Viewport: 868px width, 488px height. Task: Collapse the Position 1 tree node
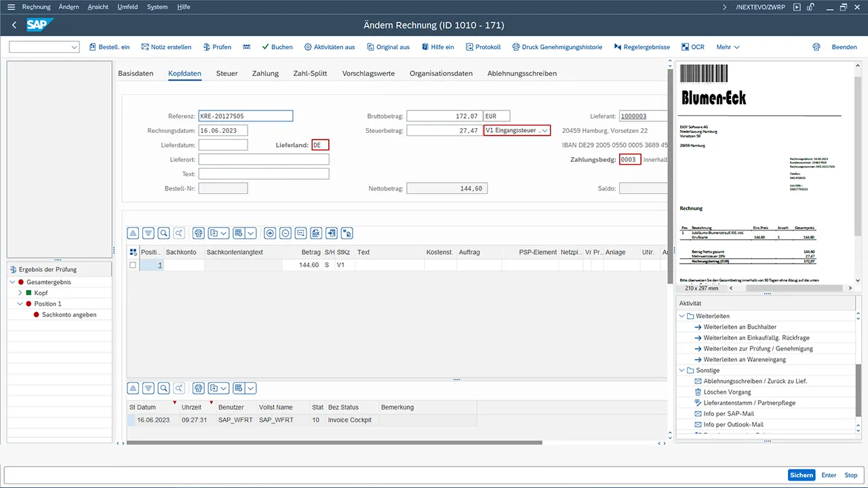click(20, 304)
